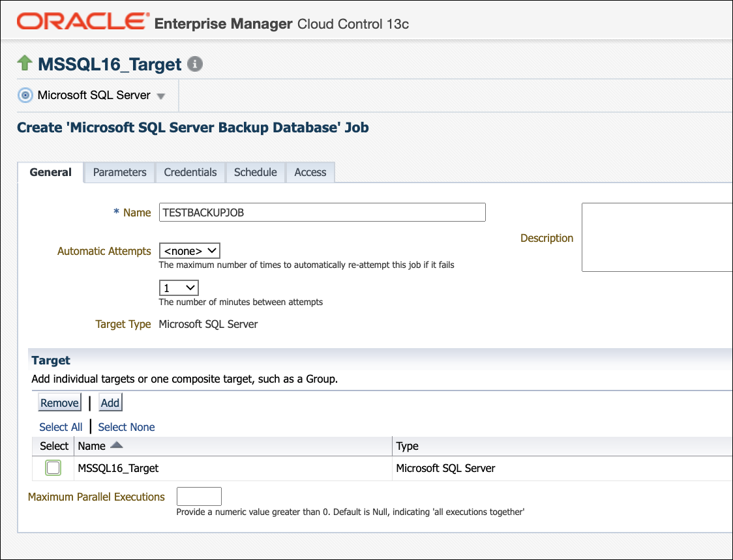Click into the Description text area
Screen dimensions: 733x560
(x=657, y=237)
